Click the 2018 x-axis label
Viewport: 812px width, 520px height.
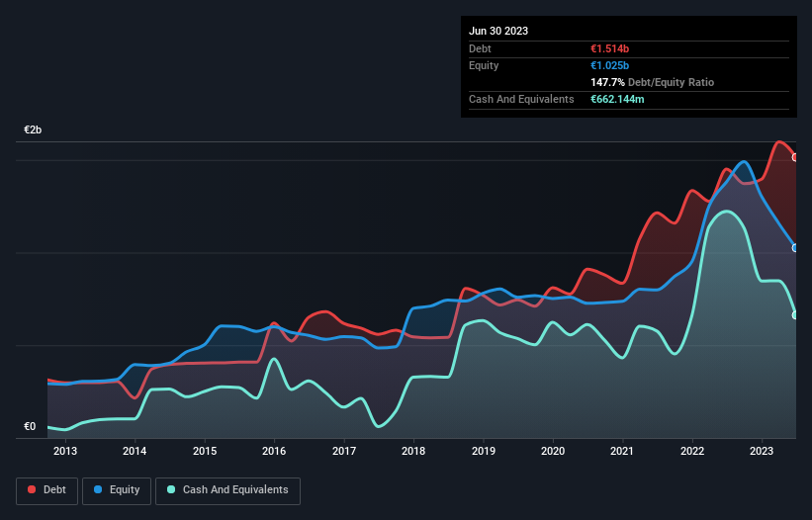413,451
